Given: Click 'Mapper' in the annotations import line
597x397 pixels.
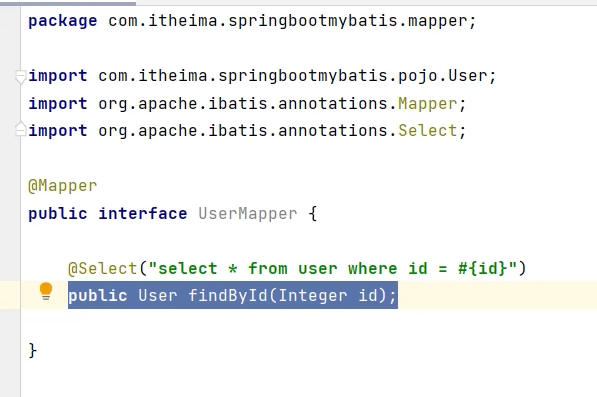Looking at the screenshot, I should (x=428, y=104).
